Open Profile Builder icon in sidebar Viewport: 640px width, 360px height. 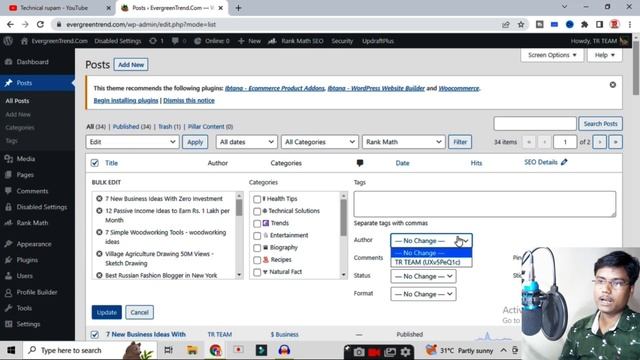(x=9, y=292)
